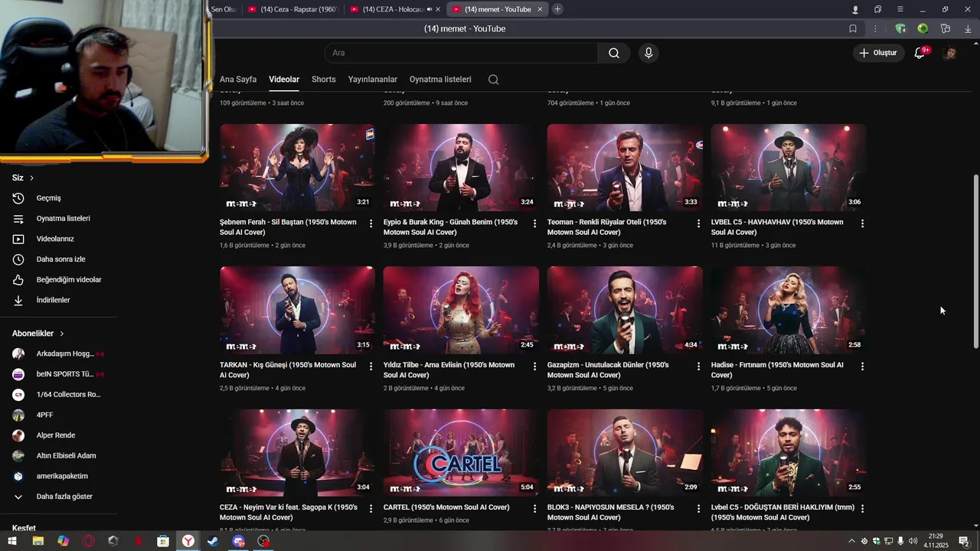Viewport: 980px width, 551px height.
Task: Open options for BLOK3 NAPIYOSUN MESELA video
Action: click(698, 508)
